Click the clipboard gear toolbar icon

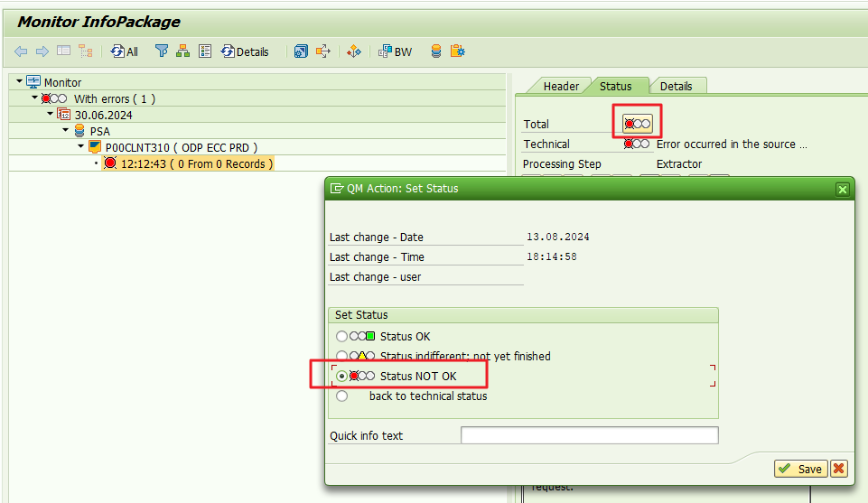tap(458, 51)
